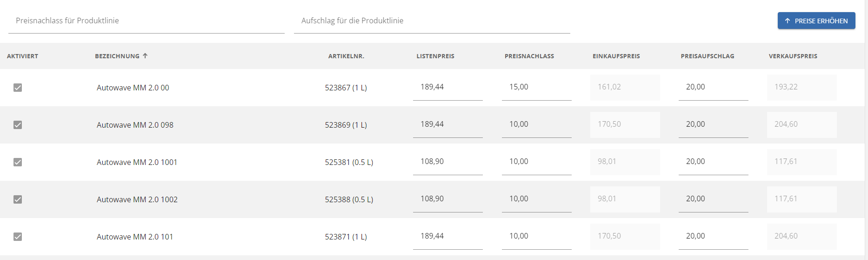This screenshot has height=260, width=868.
Task: Select the Autowave MM 2.0 1001 product name
Action: pyautogui.click(x=137, y=162)
